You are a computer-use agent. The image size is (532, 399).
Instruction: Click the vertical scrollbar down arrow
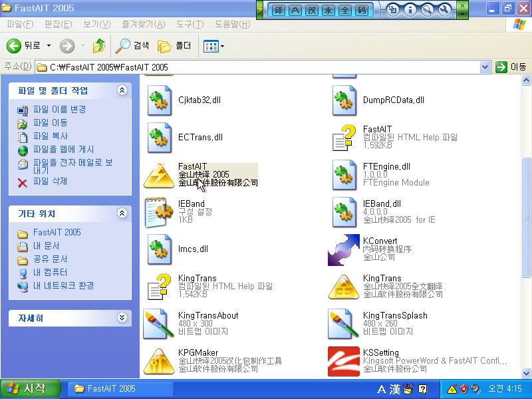526,373
